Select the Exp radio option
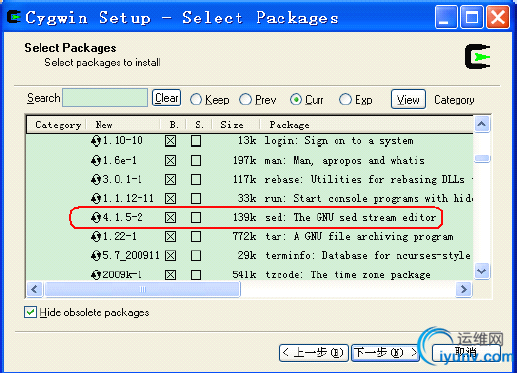 [345, 99]
